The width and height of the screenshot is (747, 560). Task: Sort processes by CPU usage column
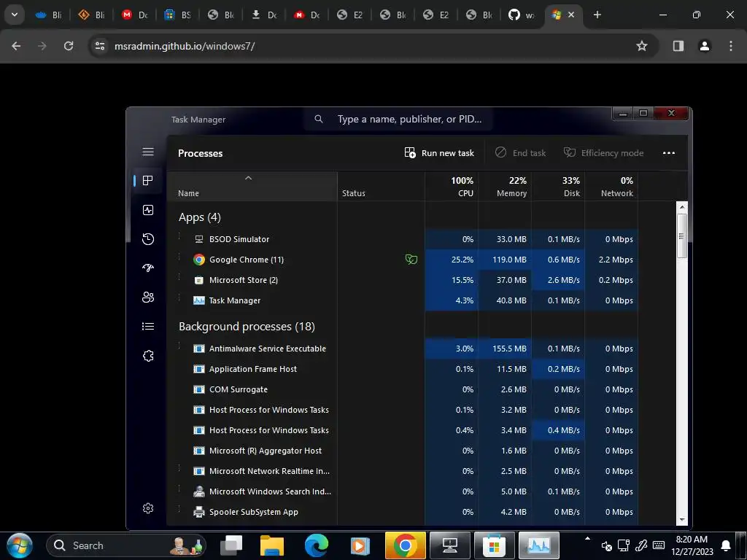(x=452, y=187)
